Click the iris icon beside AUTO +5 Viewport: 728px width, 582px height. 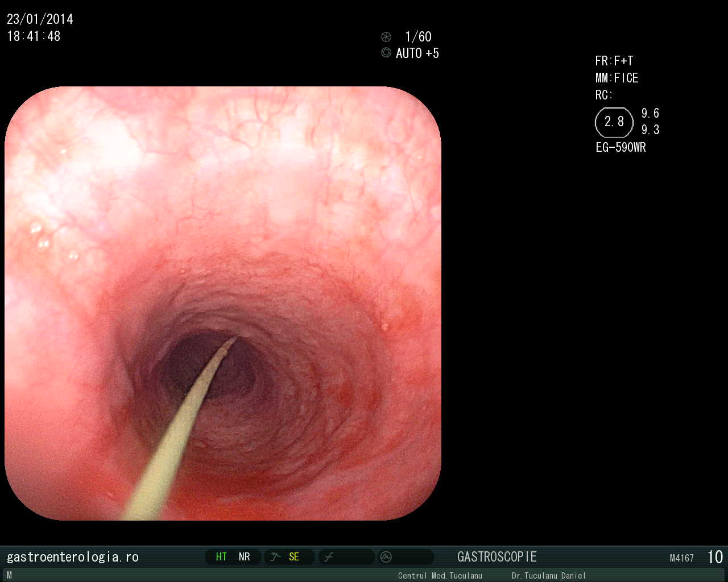click(386, 53)
